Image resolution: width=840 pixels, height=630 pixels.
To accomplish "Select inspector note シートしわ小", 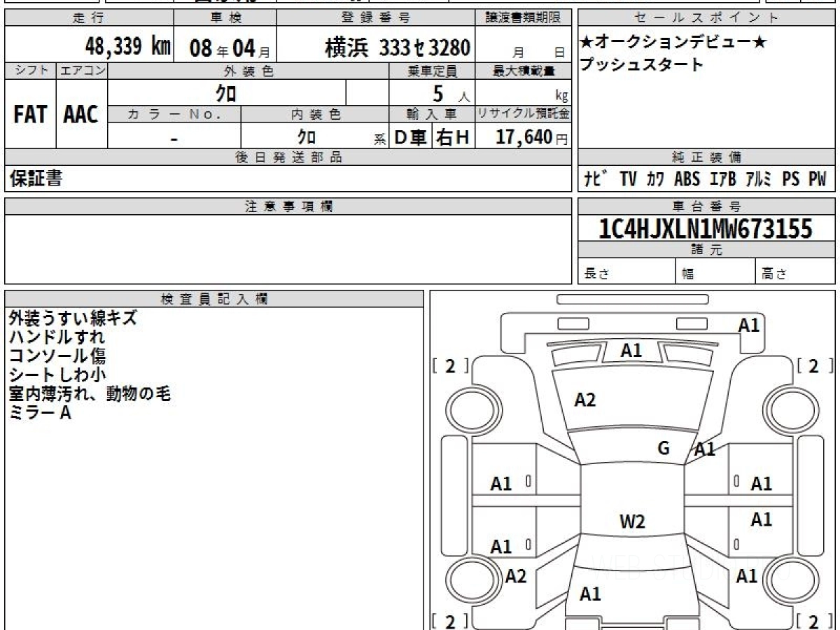I will (x=57, y=374).
